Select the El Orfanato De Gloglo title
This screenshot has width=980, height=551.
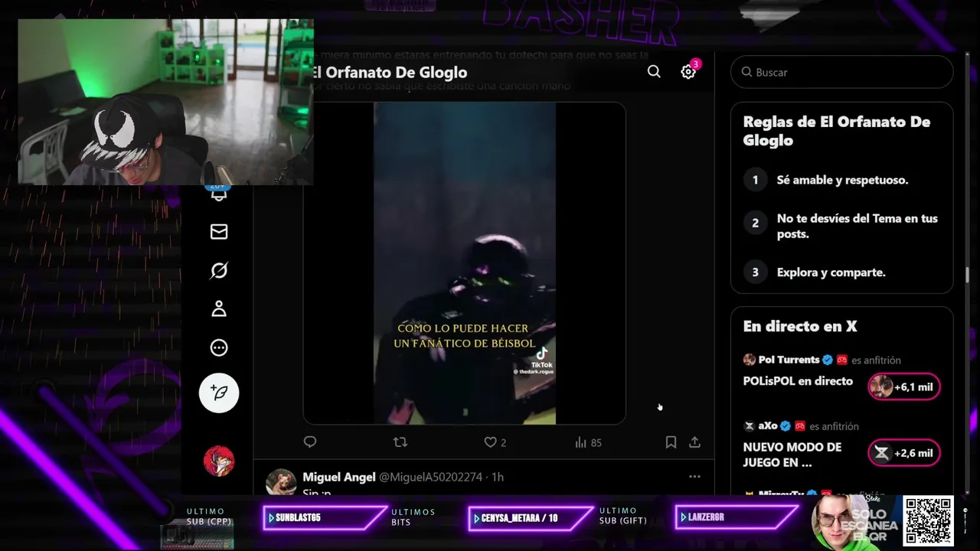[388, 72]
